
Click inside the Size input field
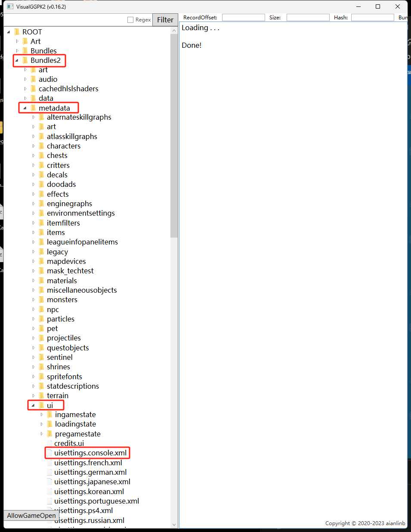pyautogui.click(x=308, y=17)
